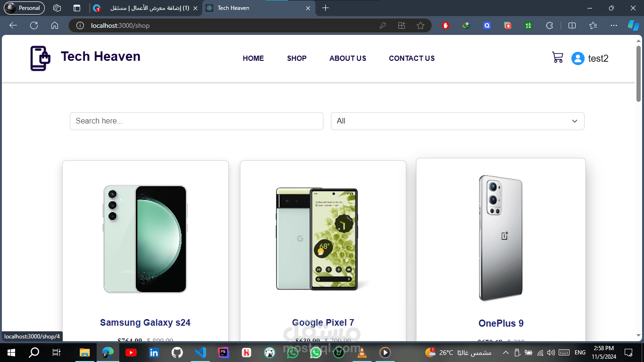Show hidden system tray icons chevron
Image resolution: width=644 pixels, height=362 pixels.
pos(506,352)
